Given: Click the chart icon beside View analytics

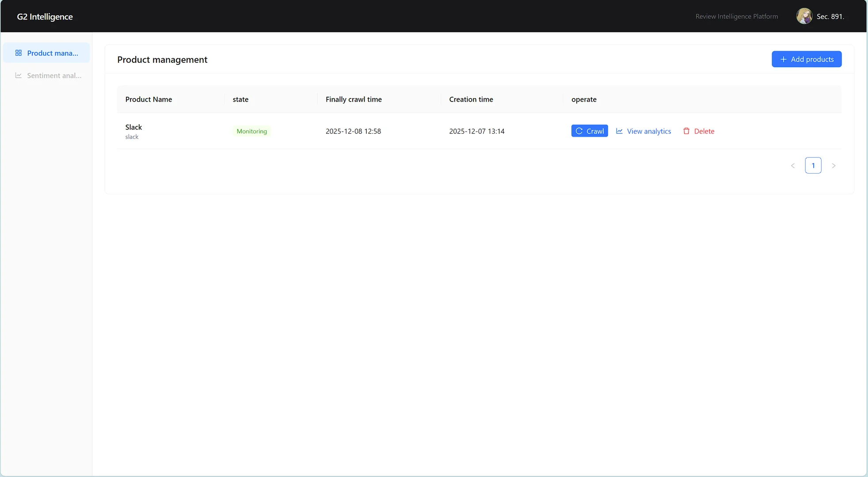Looking at the screenshot, I should click(619, 131).
